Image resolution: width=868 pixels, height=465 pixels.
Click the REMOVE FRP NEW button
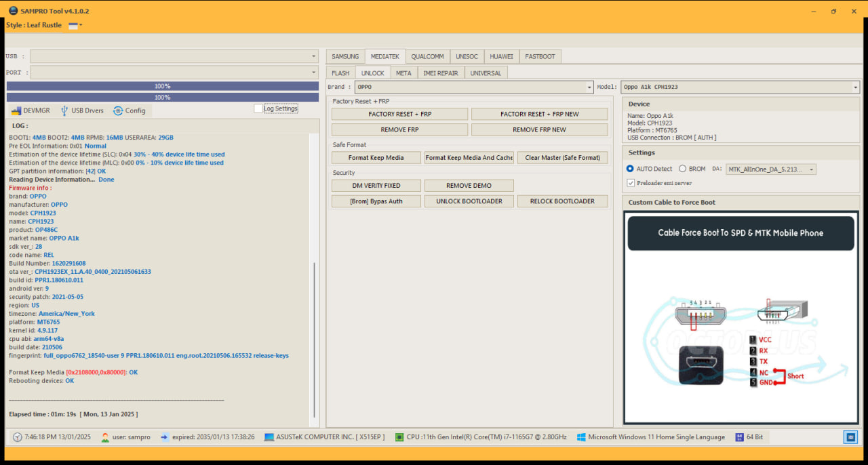[x=540, y=129]
